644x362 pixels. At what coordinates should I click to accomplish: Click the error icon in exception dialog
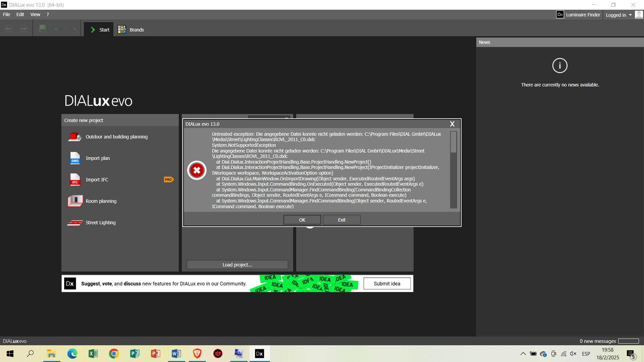pos(197,170)
